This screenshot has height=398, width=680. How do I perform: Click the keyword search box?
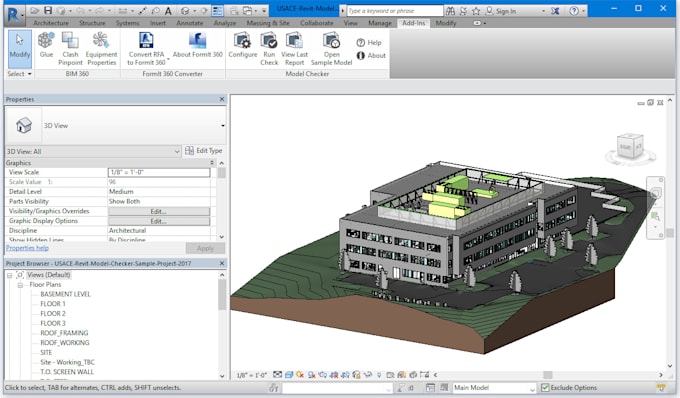point(395,11)
